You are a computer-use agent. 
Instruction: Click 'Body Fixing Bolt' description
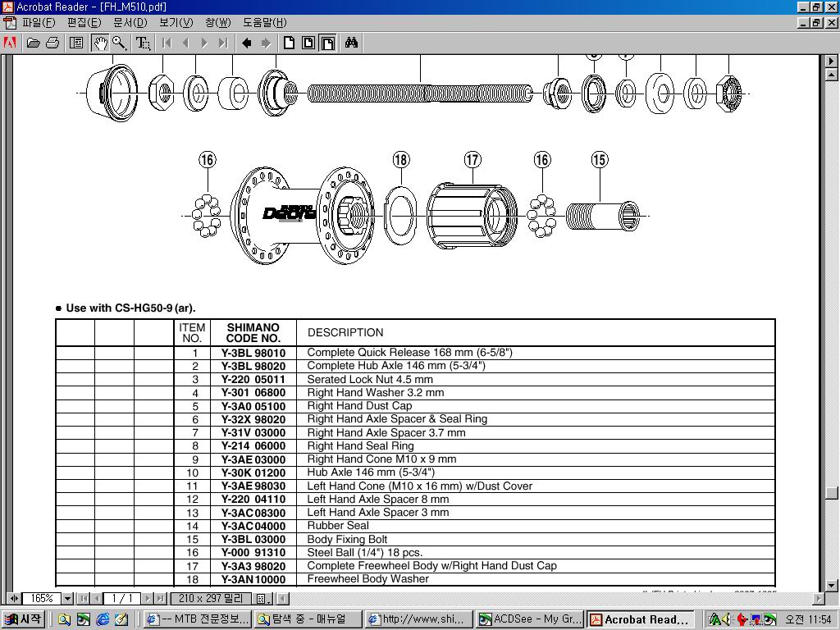(x=347, y=540)
